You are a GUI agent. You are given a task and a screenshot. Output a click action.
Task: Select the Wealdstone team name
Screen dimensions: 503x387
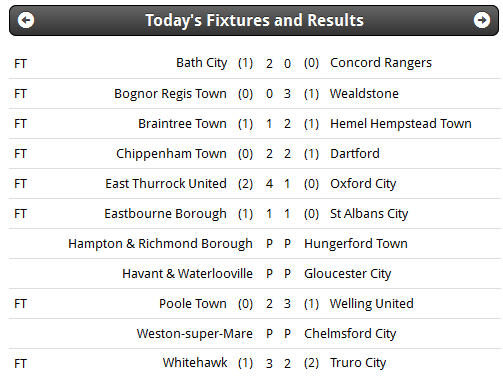pyautogui.click(x=364, y=94)
